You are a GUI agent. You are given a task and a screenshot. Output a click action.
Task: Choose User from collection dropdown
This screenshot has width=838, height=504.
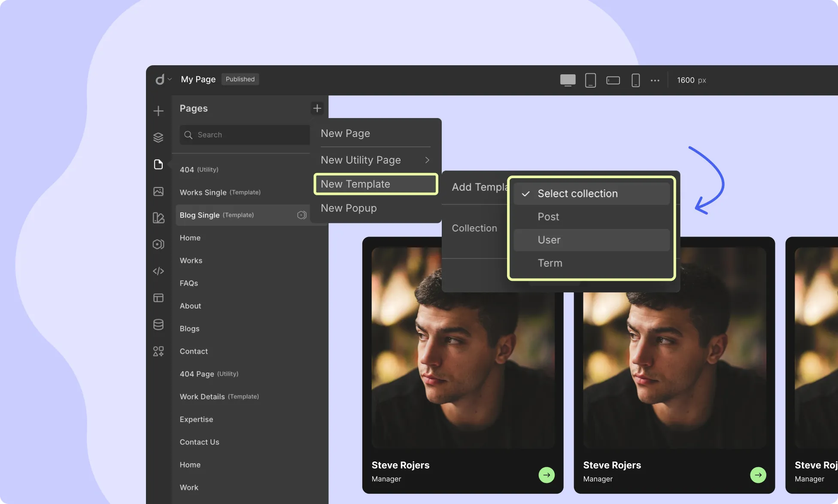point(592,240)
